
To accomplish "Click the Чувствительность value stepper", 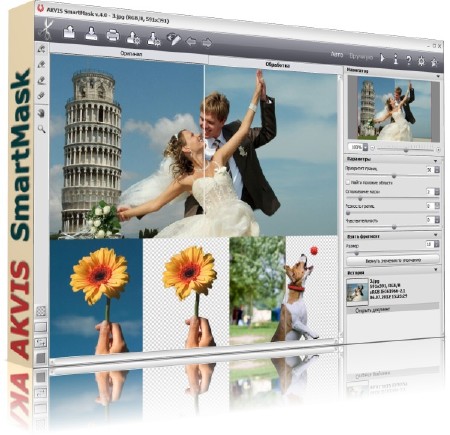I will [x=437, y=220].
